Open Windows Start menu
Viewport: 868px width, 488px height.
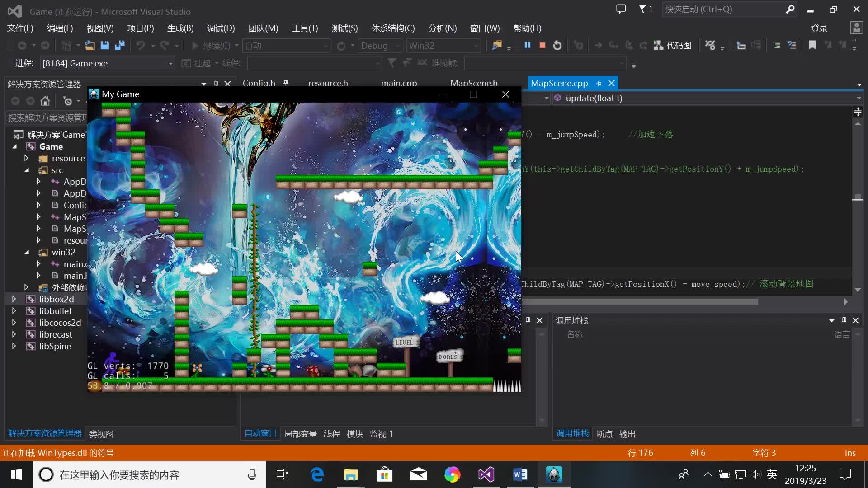(16, 474)
